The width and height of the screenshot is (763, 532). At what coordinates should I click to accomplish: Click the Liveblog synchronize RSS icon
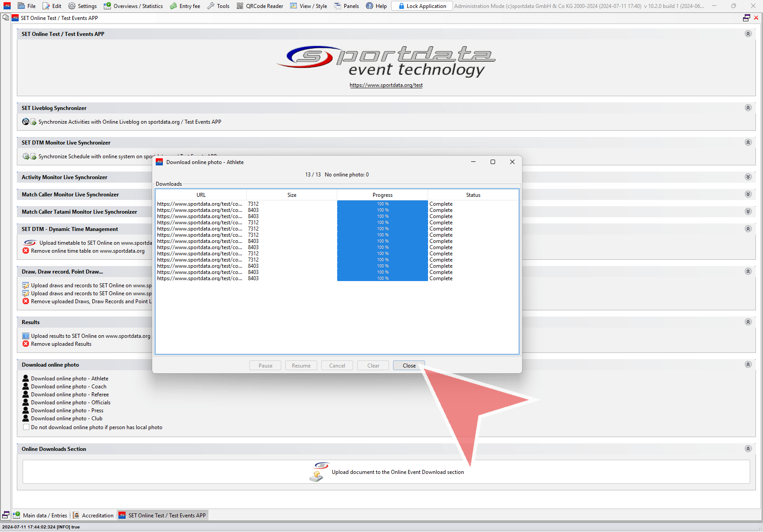tap(26, 122)
